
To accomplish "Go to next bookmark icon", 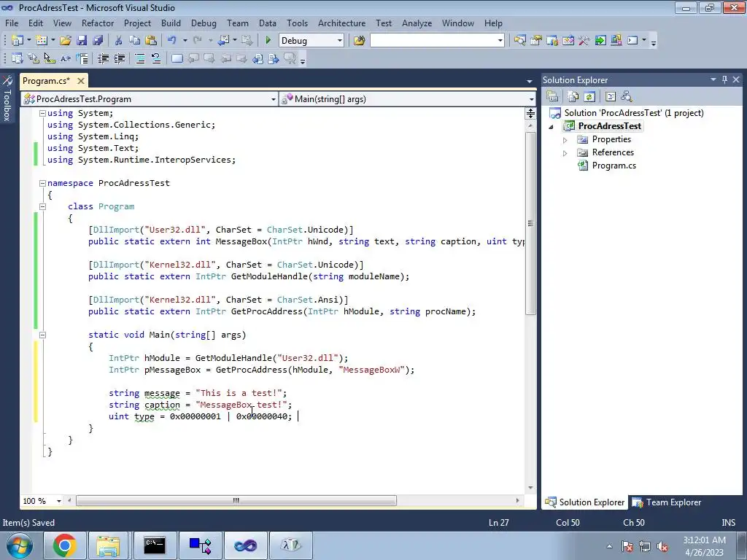I will click(209, 58).
